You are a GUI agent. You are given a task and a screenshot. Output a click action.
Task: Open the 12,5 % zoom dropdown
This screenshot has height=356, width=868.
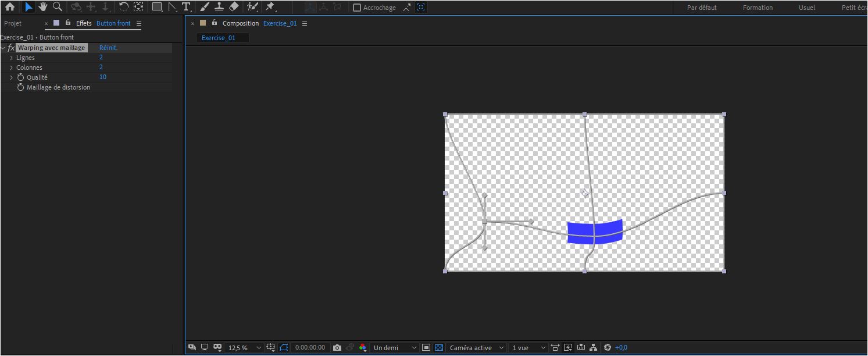(245, 348)
